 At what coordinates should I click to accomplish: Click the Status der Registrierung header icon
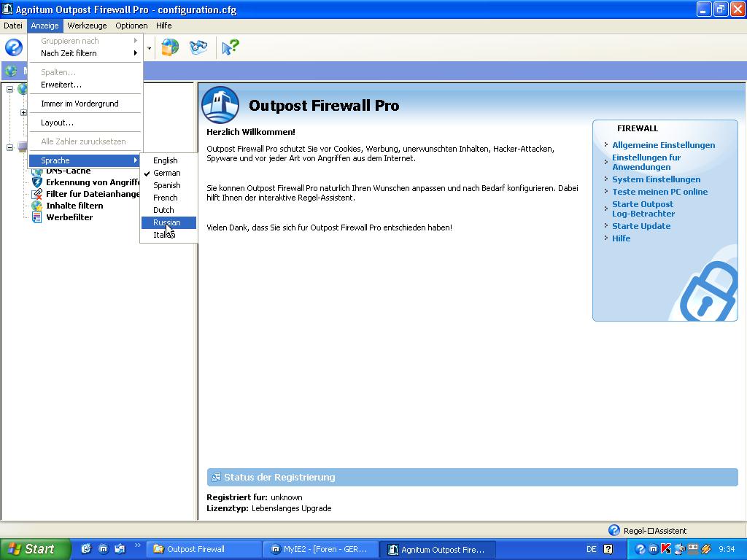tap(216, 477)
